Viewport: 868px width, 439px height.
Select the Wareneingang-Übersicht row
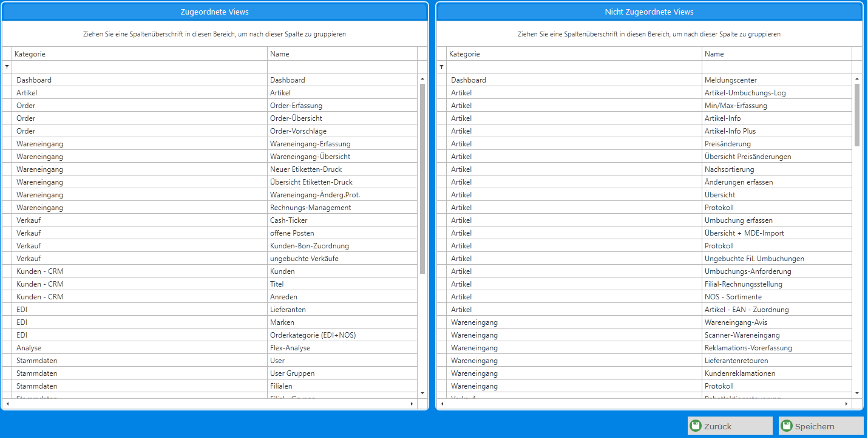[x=210, y=157]
